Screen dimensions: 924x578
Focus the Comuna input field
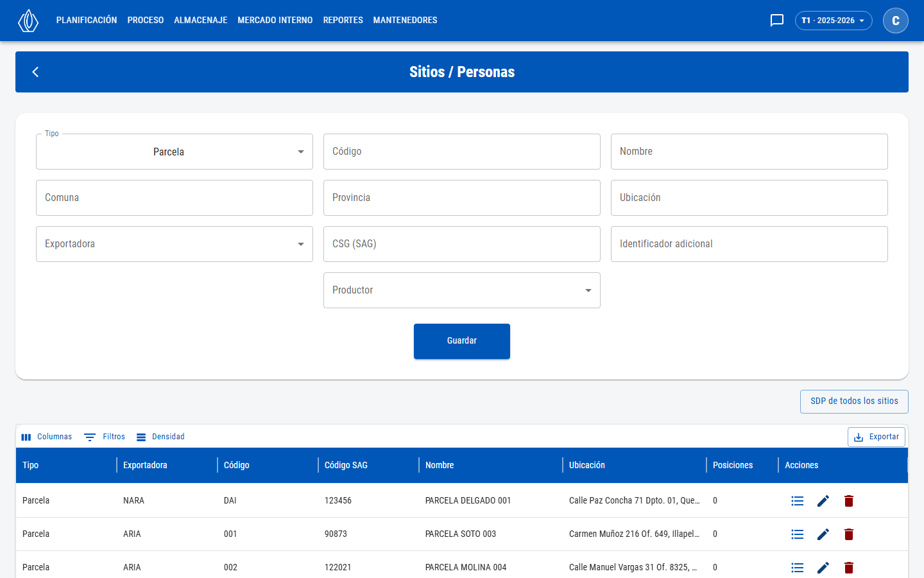coord(175,198)
